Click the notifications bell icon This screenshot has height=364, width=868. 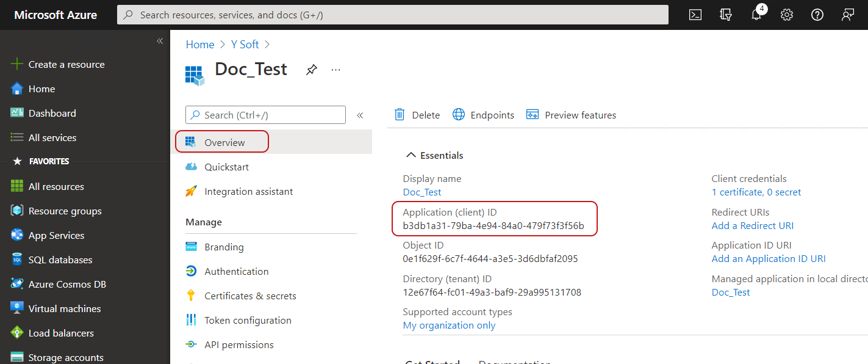pyautogui.click(x=756, y=15)
